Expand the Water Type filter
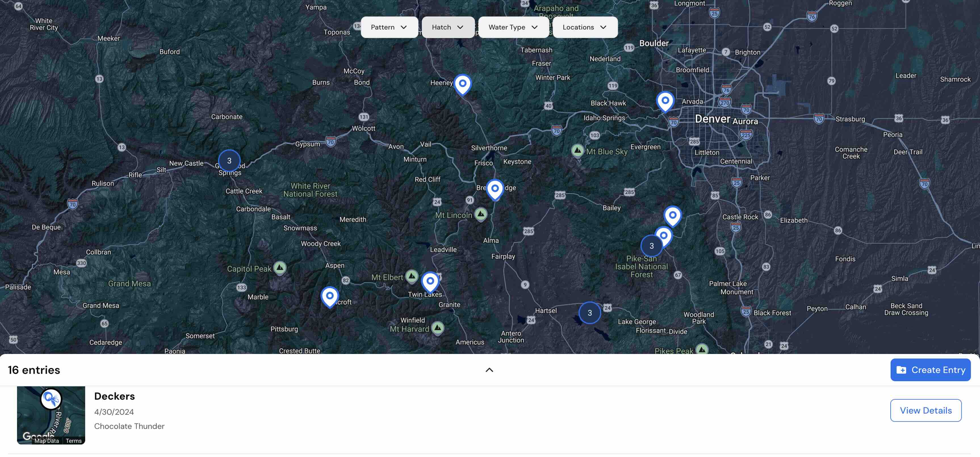 coord(513,27)
